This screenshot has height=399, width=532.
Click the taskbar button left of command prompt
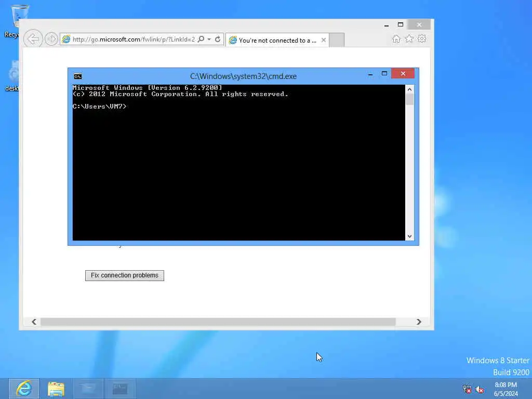88,389
